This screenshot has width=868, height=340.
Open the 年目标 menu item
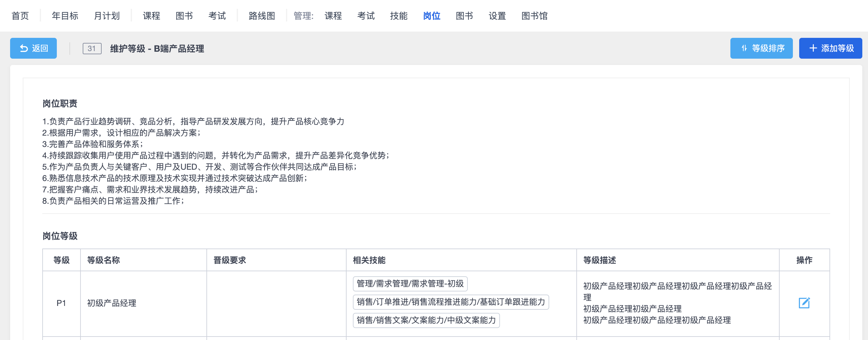[65, 16]
